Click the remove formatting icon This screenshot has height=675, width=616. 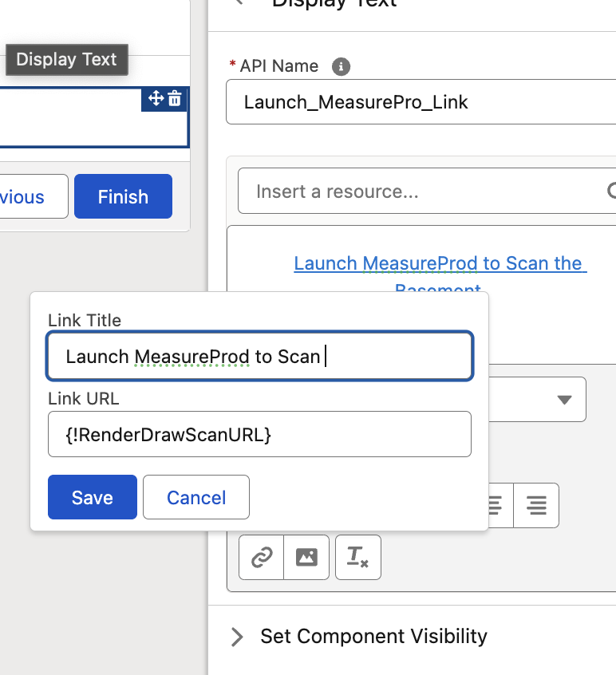pos(358,557)
